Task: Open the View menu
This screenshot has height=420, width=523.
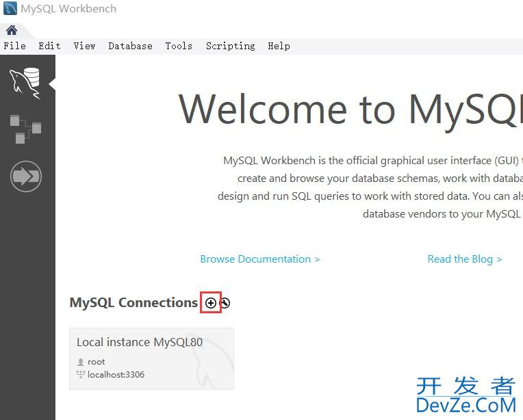Action: (84, 46)
